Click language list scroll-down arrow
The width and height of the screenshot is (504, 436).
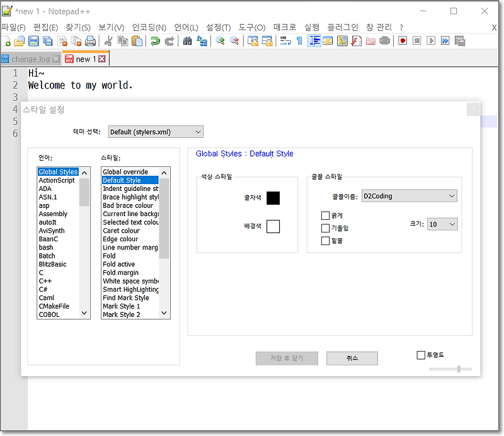click(84, 313)
